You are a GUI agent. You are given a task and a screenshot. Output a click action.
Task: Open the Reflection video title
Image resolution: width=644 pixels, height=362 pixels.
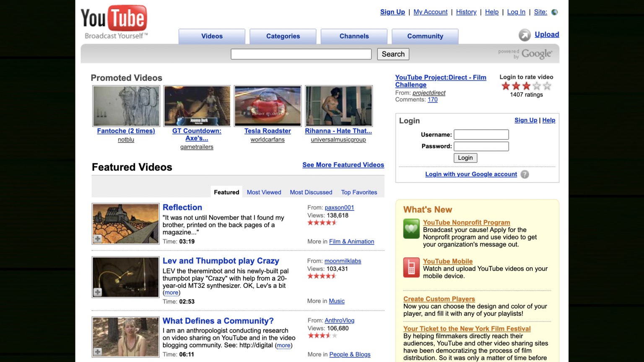182,207
